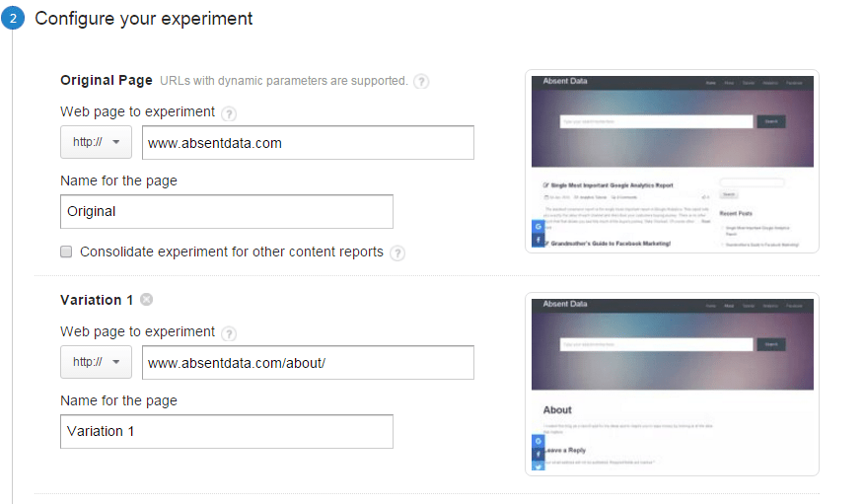Click the Configure your experiment heading
Viewport: 864px width, 504px height.
144,19
